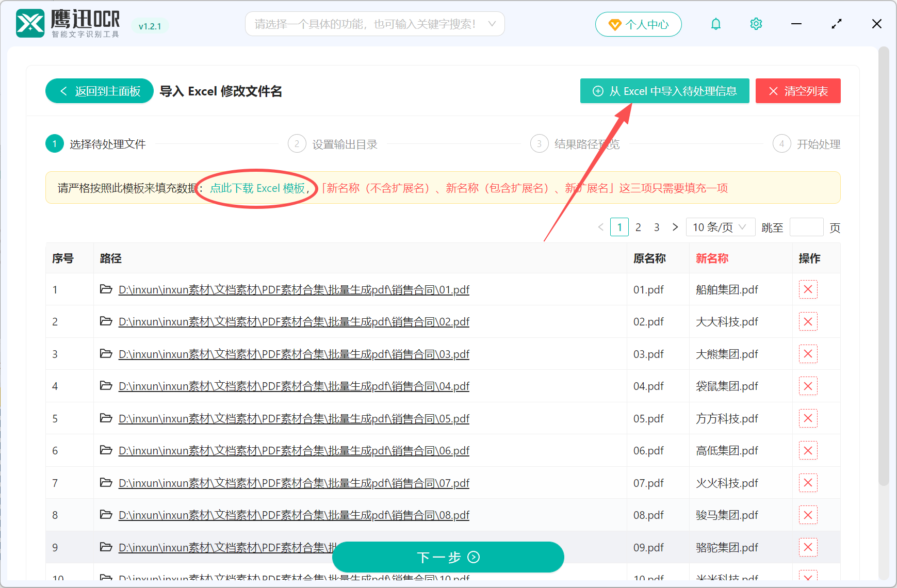Image resolution: width=897 pixels, height=588 pixels.
Task: Delete row 9 骆驼集团.pdf entry
Action: coord(808,548)
